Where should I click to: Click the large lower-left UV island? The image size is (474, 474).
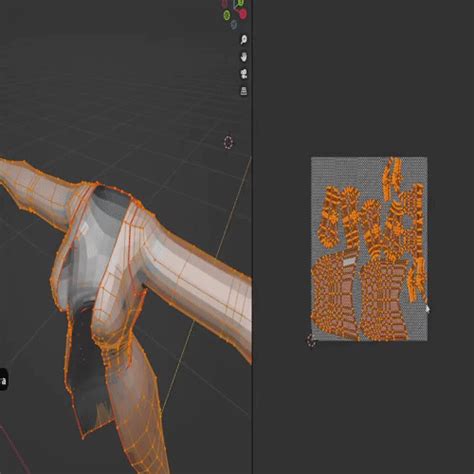(334, 297)
